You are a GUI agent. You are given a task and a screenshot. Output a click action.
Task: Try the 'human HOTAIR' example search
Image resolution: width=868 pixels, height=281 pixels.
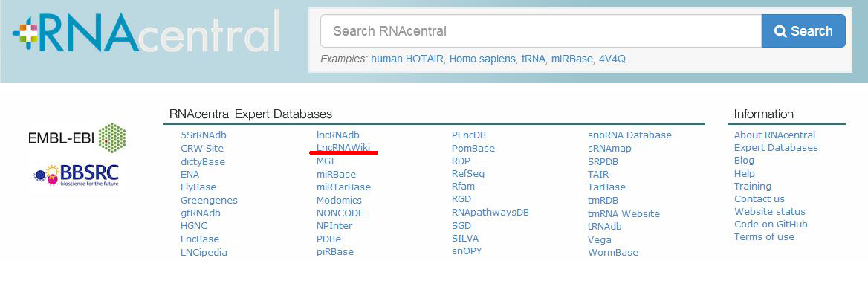point(407,59)
